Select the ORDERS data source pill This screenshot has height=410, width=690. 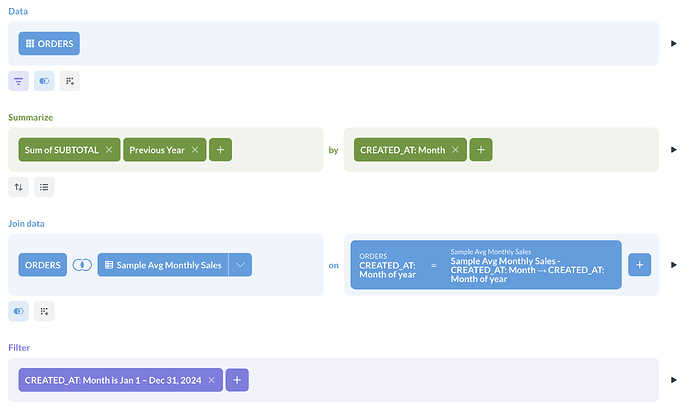[x=49, y=44]
